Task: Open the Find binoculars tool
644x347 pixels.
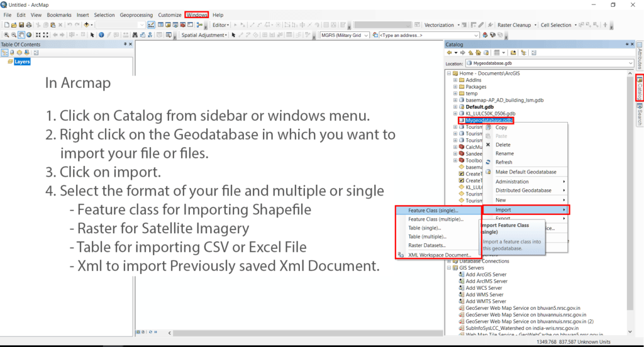Action: tap(135, 35)
